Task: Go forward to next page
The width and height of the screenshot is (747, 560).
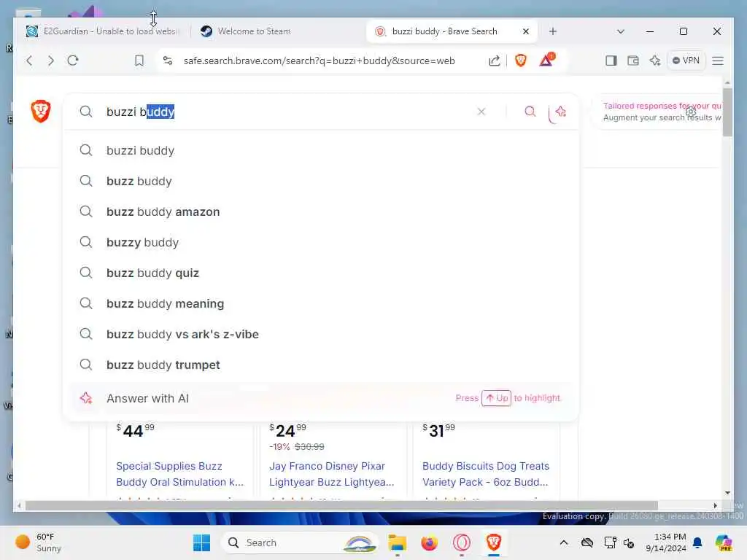Action: (x=51, y=61)
